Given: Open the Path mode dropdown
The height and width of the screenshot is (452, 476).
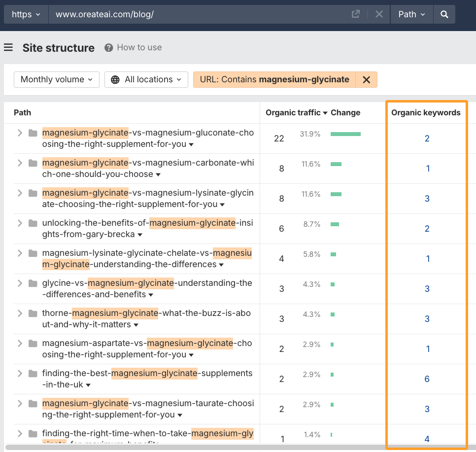Looking at the screenshot, I should coord(411,14).
